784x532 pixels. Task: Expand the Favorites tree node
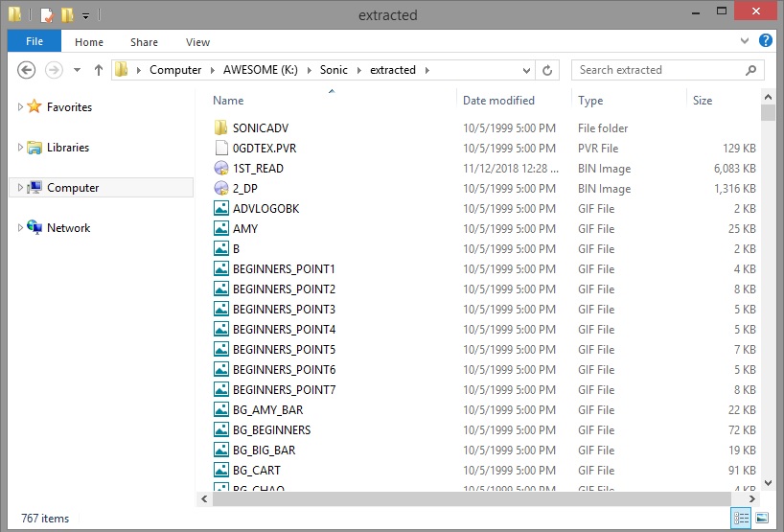(x=20, y=106)
